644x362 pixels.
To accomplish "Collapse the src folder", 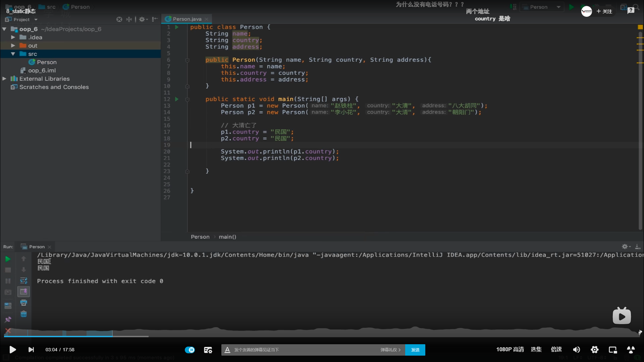I will (13, 54).
